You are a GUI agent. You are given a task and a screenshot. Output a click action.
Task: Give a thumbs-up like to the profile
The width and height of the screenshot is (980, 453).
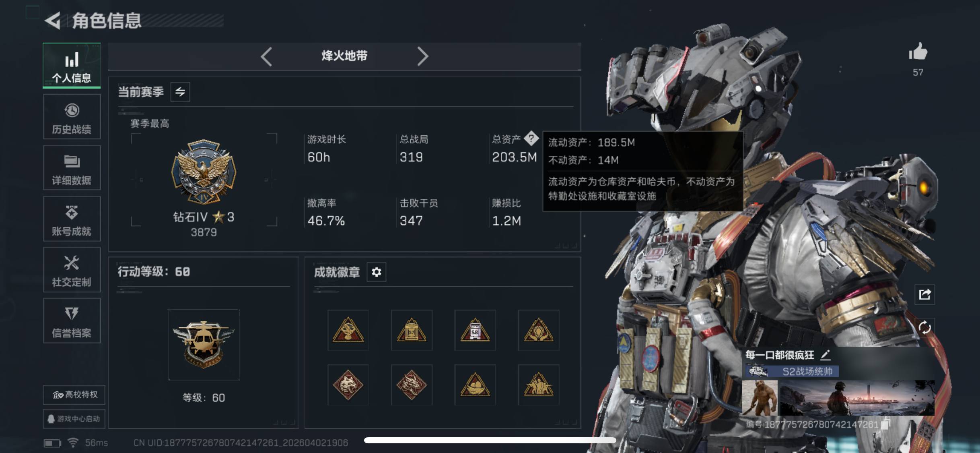click(918, 52)
